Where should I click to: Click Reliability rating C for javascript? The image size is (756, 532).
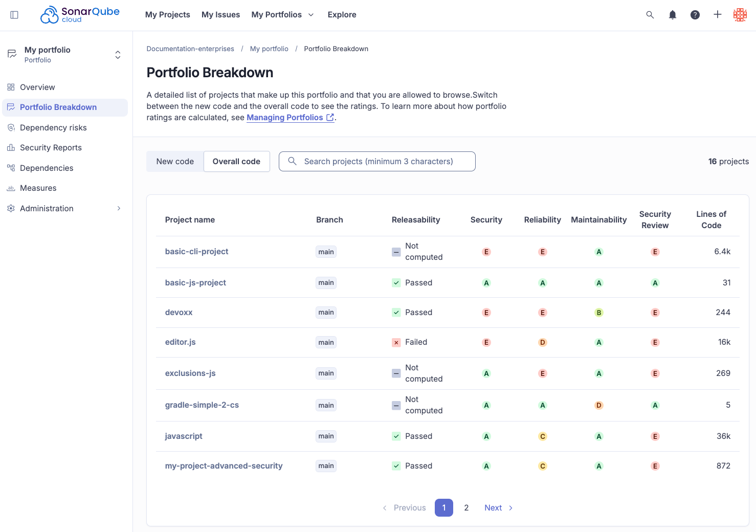point(543,436)
